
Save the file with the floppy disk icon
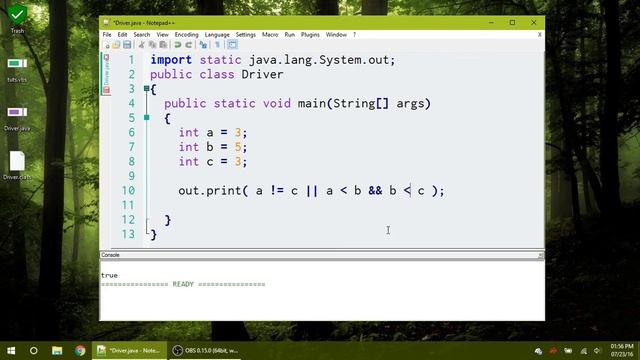click(127, 45)
